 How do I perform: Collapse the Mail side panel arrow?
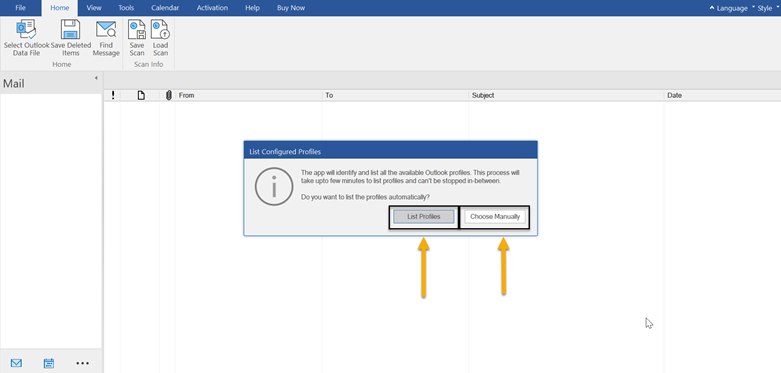pyautogui.click(x=96, y=78)
